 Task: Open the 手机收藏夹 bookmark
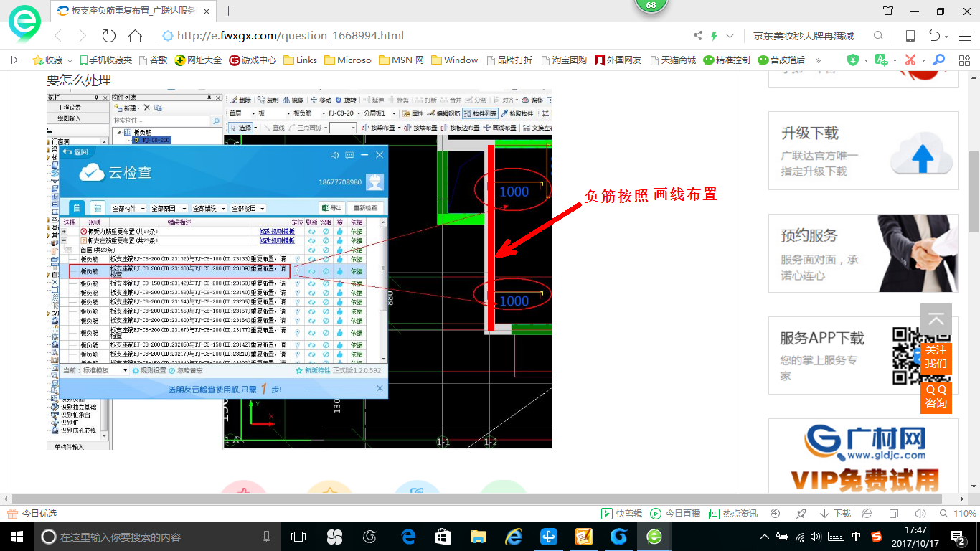[105, 60]
